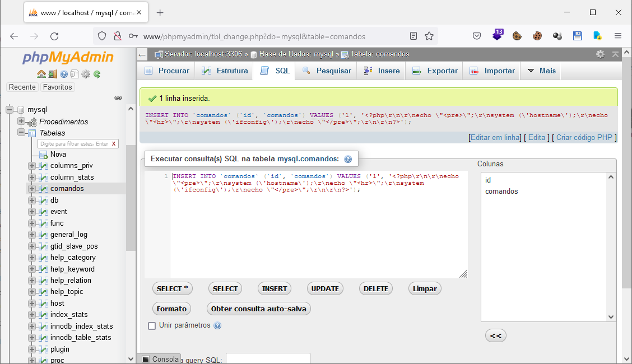Click the main page scrollbar up arrow
The width and height of the screenshot is (632, 364).
tap(626, 52)
